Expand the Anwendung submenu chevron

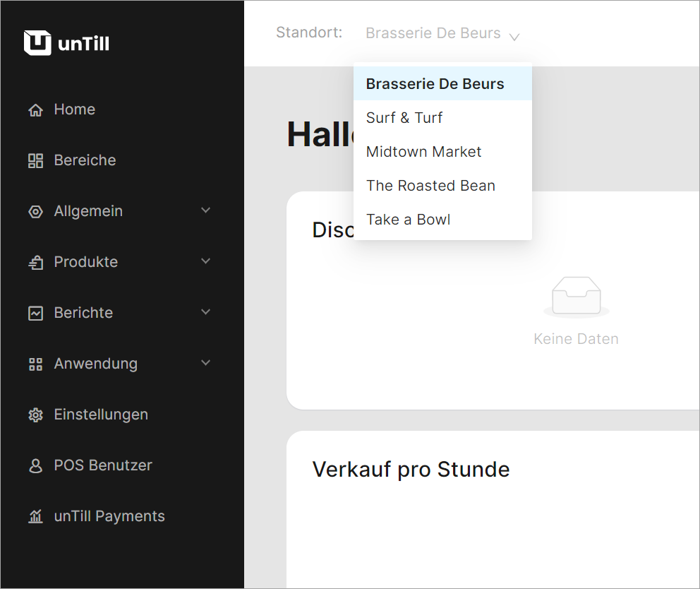pos(206,363)
